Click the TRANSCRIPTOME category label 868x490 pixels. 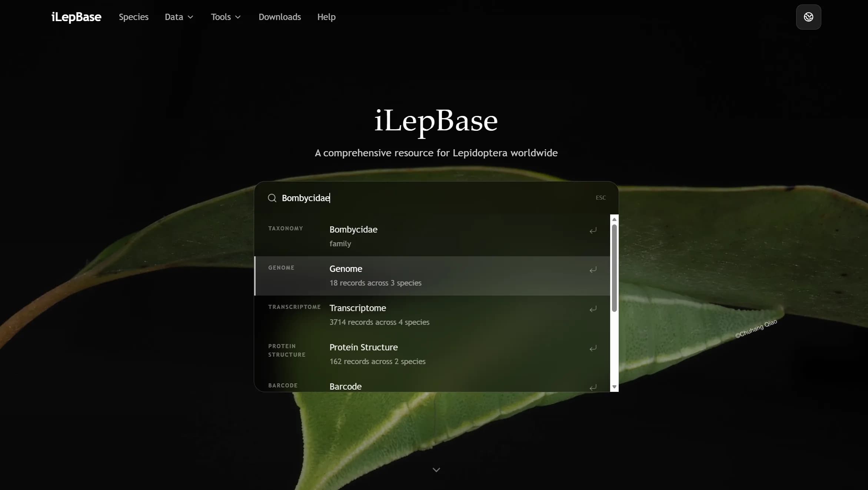point(294,307)
